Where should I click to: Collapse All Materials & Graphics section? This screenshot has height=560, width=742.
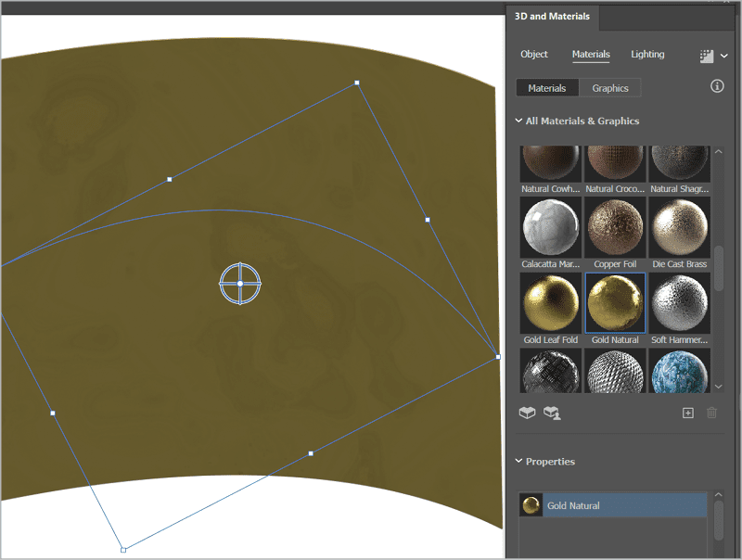pyautogui.click(x=518, y=121)
